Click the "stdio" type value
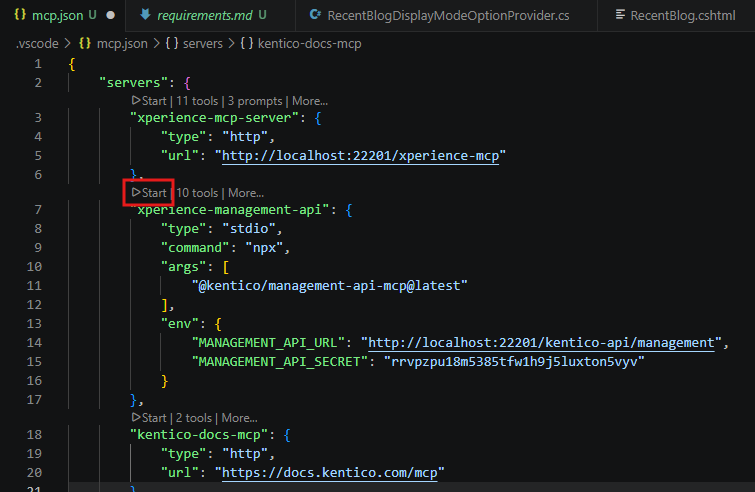The width and height of the screenshot is (755, 492). point(248,229)
